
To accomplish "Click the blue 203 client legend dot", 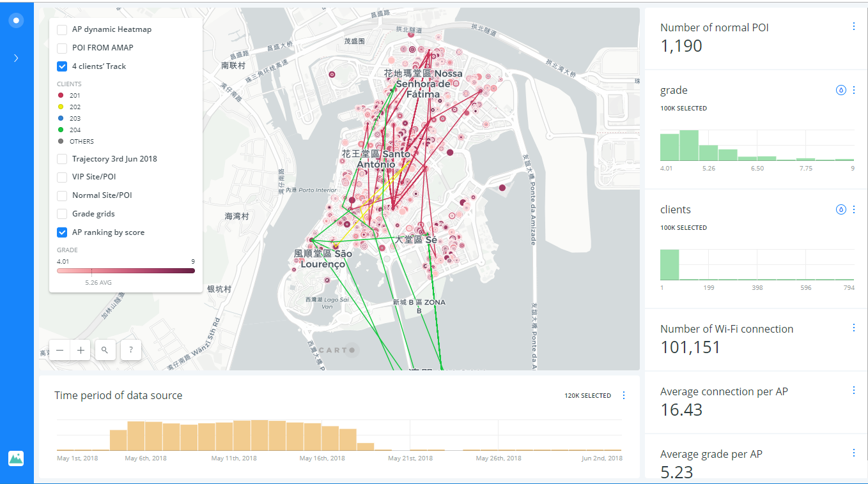I will (60, 118).
